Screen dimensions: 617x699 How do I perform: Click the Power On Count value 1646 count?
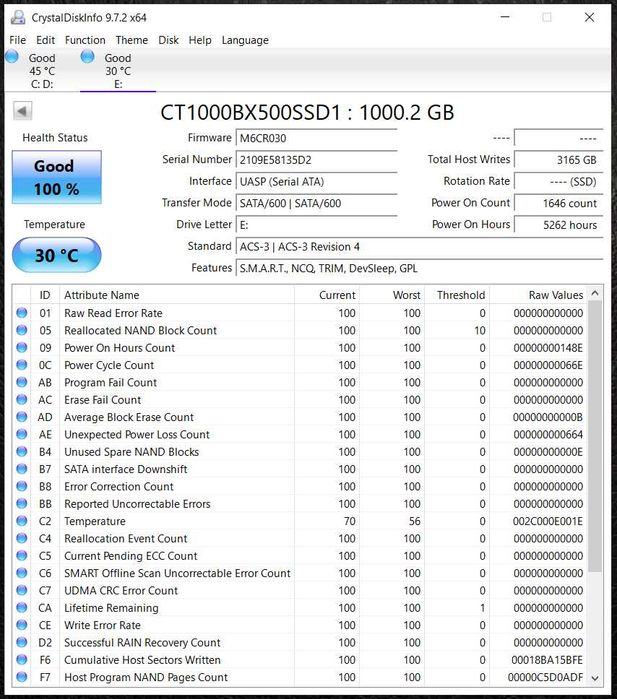(x=558, y=203)
